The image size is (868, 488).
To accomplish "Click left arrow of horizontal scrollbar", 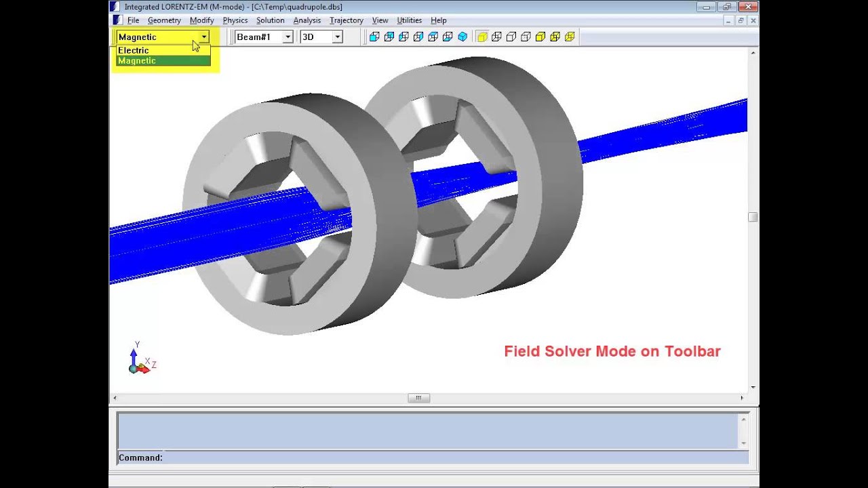I will click(115, 398).
